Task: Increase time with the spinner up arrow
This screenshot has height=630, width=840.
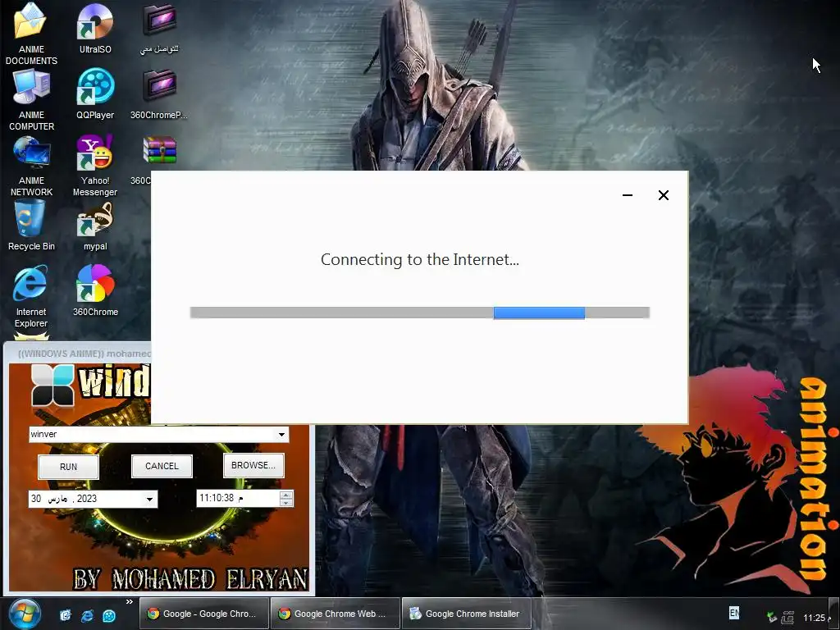Action: tap(286, 495)
